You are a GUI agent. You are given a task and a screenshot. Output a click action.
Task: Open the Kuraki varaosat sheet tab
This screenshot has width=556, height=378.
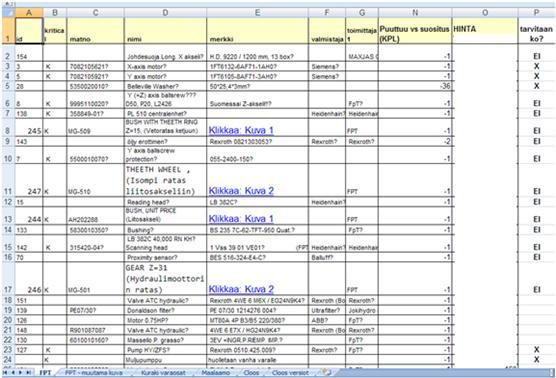(163, 373)
